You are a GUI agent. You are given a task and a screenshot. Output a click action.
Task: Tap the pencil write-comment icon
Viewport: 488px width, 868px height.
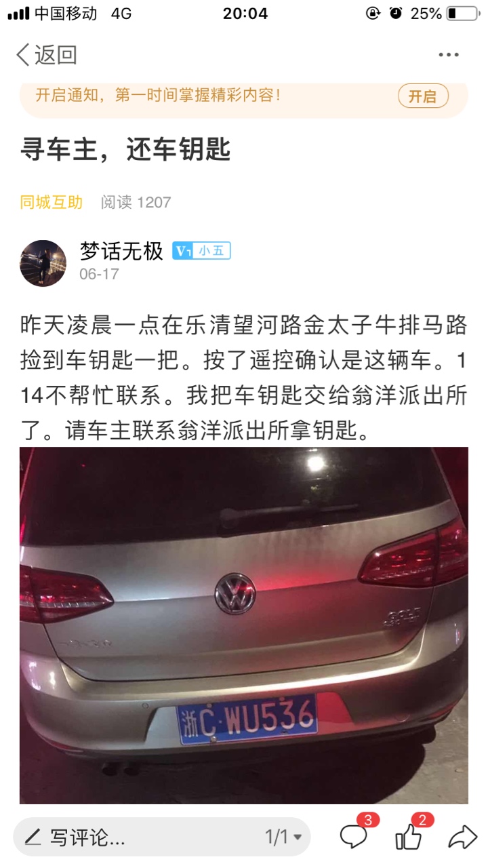click(x=33, y=837)
